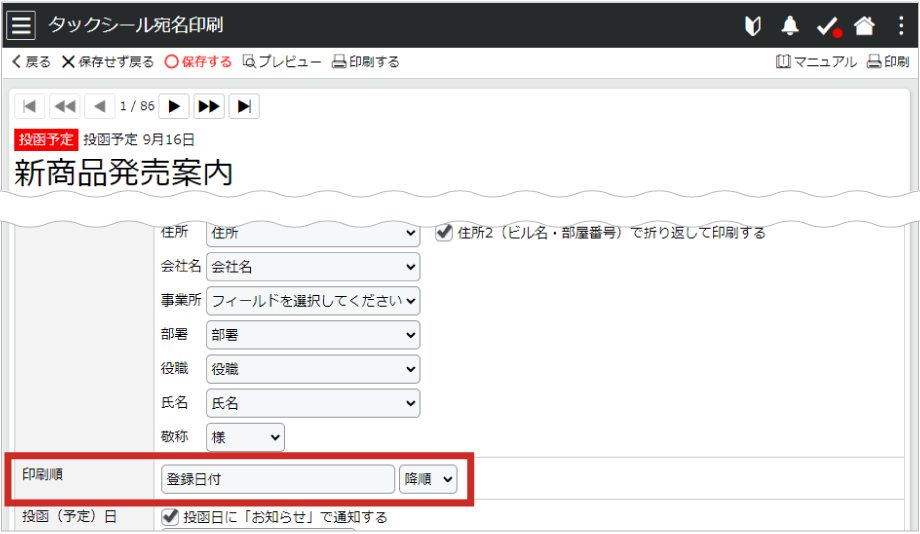Image resolution: width=920 pixels, height=534 pixels.
Task: Click the タックシール宛名印刷 header title
Action: coord(136,25)
